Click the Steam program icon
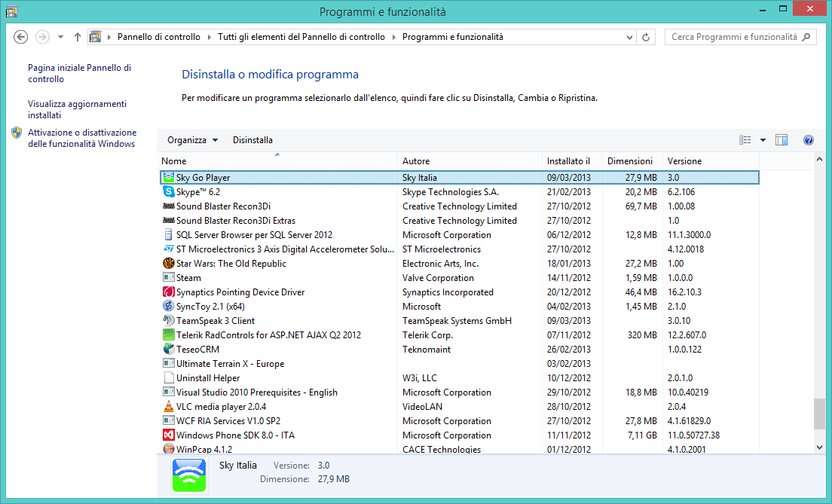832x504 pixels. click(x=168, y=277)
